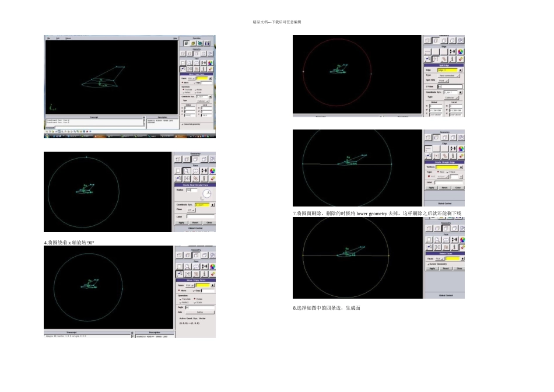Click Reset in Create Real Circular Face panel
The image size is (554, 392).
195,222
